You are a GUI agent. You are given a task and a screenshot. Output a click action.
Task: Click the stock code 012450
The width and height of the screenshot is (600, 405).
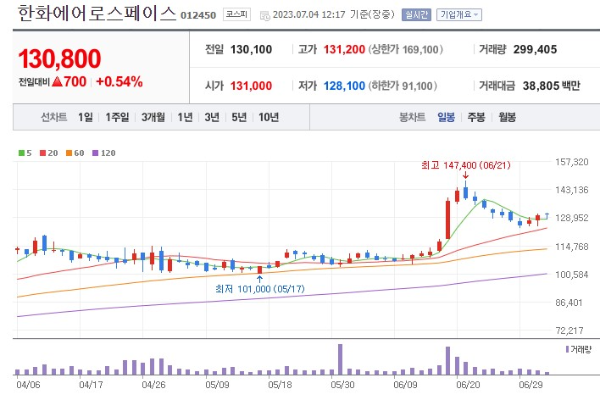198,16
